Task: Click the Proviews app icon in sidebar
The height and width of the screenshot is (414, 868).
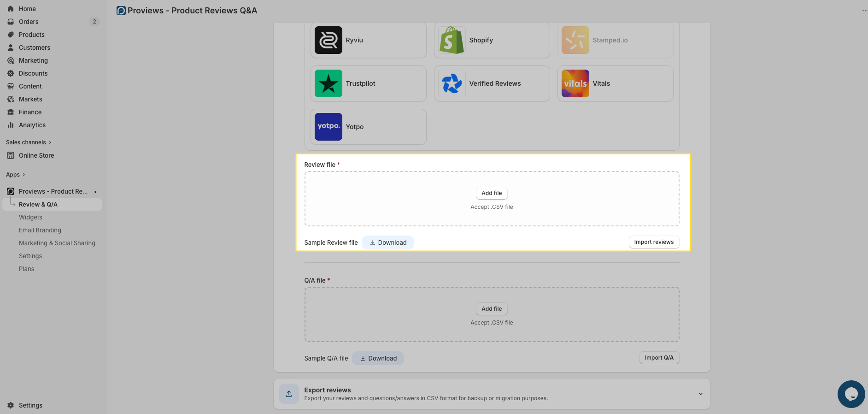Action: click(x=11, y=191)
